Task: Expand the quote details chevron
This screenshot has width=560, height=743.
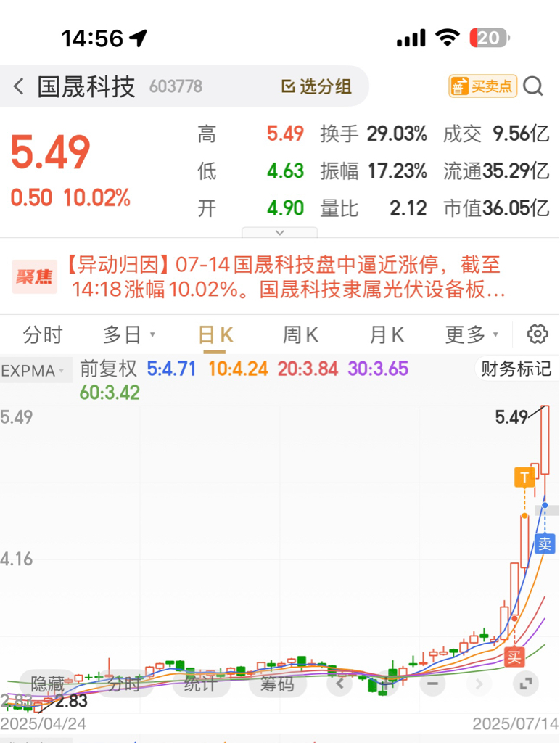Action: [x=279, y=233]
